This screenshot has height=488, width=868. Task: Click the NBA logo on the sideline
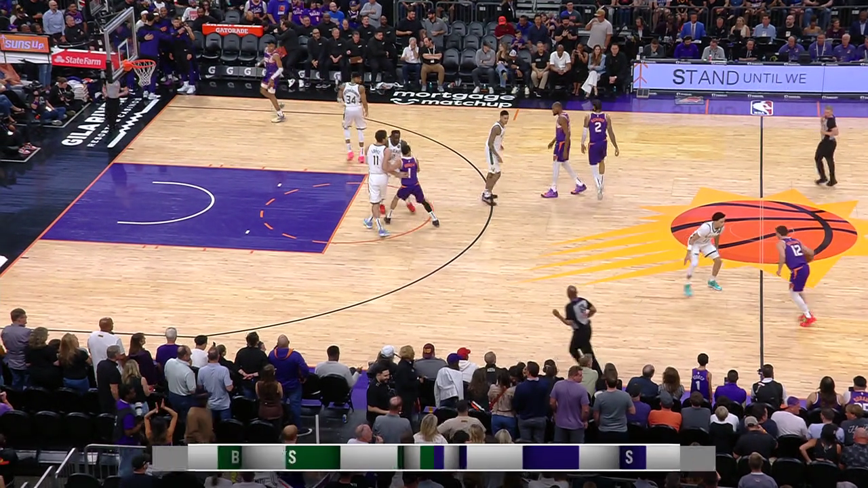(762, 108)
